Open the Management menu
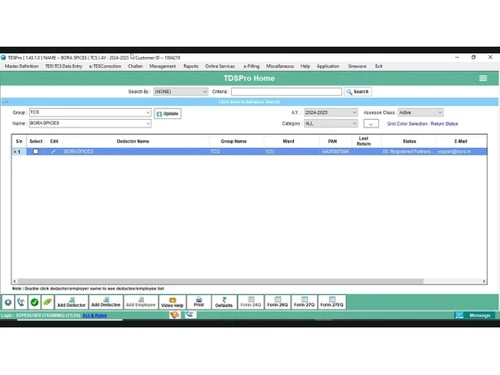 [x=162, y=66]
